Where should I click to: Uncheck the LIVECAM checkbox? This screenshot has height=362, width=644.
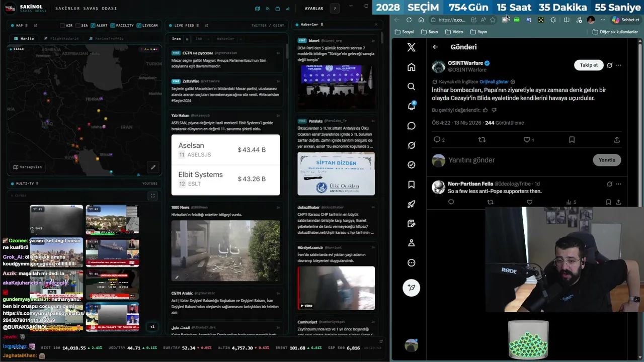[x=139, y=25]
